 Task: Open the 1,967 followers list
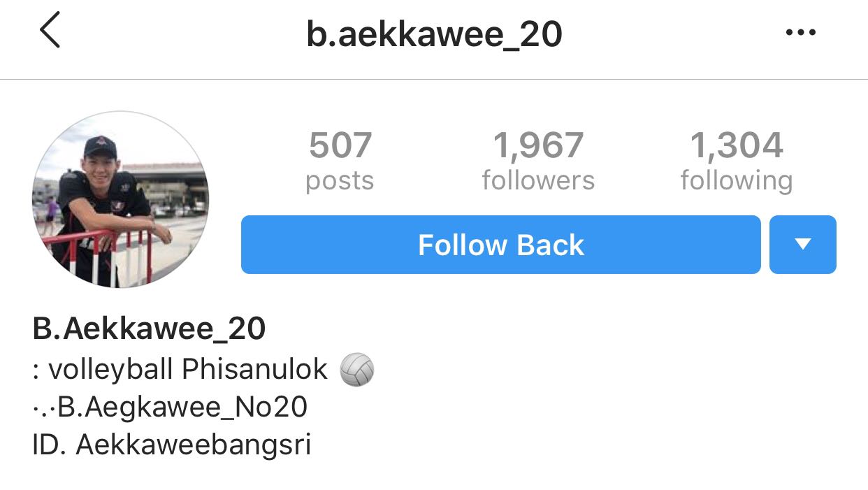coord(538,161)
